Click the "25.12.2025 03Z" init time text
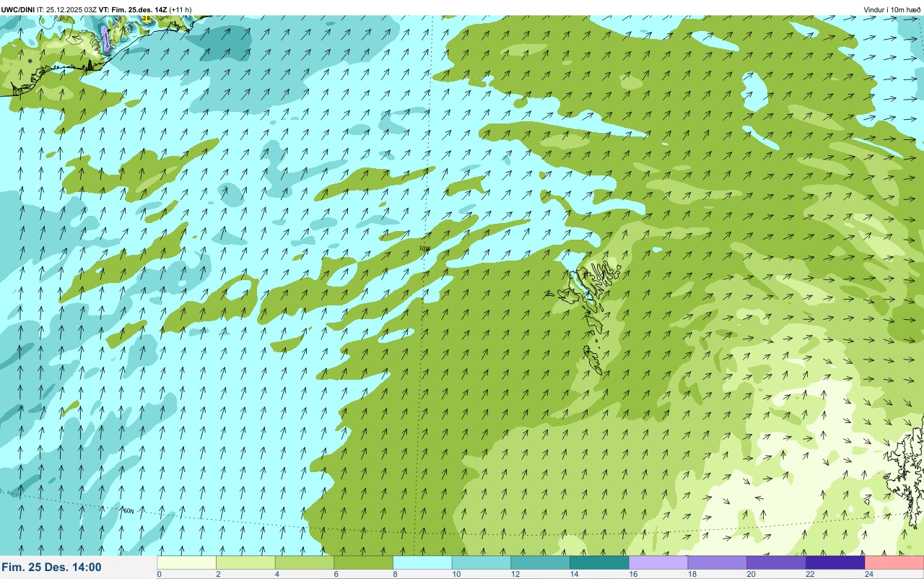This screenshot has width=924, height=579. (x=71, y=9)
